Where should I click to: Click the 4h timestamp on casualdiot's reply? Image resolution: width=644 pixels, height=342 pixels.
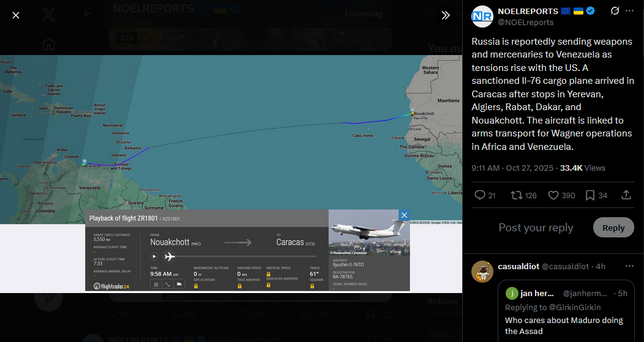pyautogui.click(x=601, y=267)
